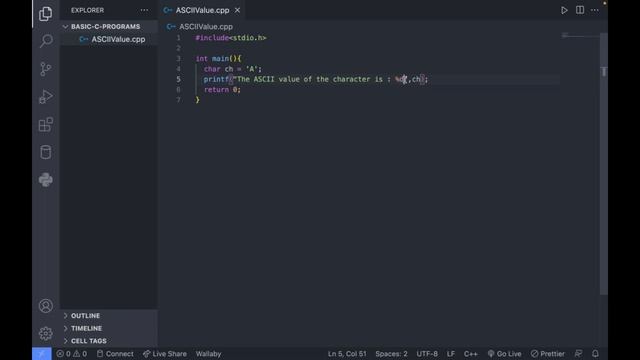This screenshot has height=360, width=640.
Task: Open the Extensions view
Action: [x=46, y=124]
